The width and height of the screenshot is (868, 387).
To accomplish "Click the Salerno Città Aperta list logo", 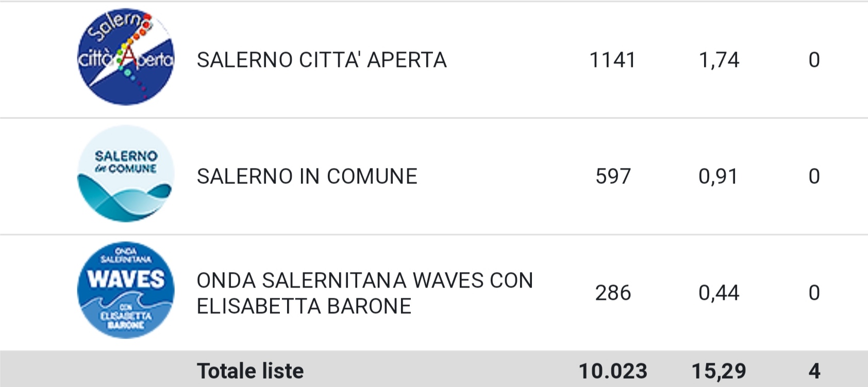I will (126, 57).
